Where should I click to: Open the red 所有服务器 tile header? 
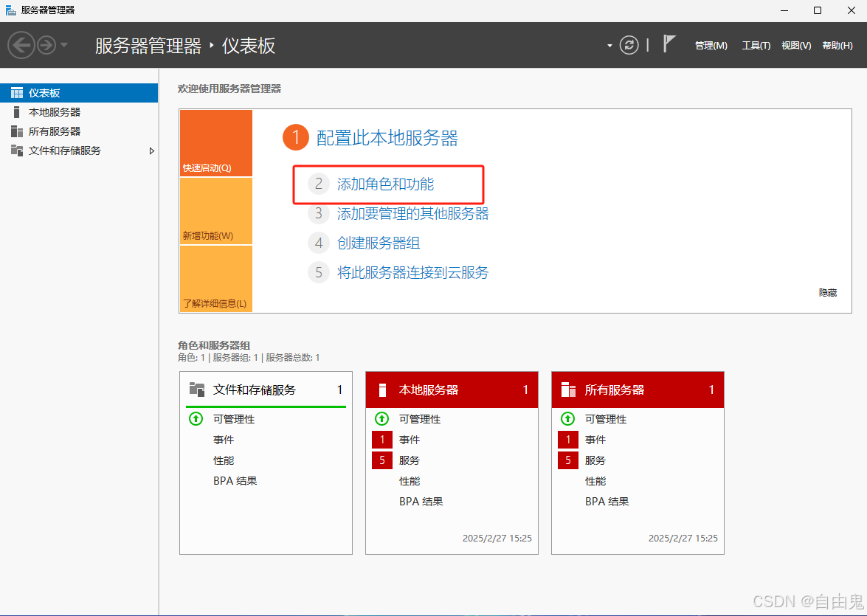tap(638, 390)
